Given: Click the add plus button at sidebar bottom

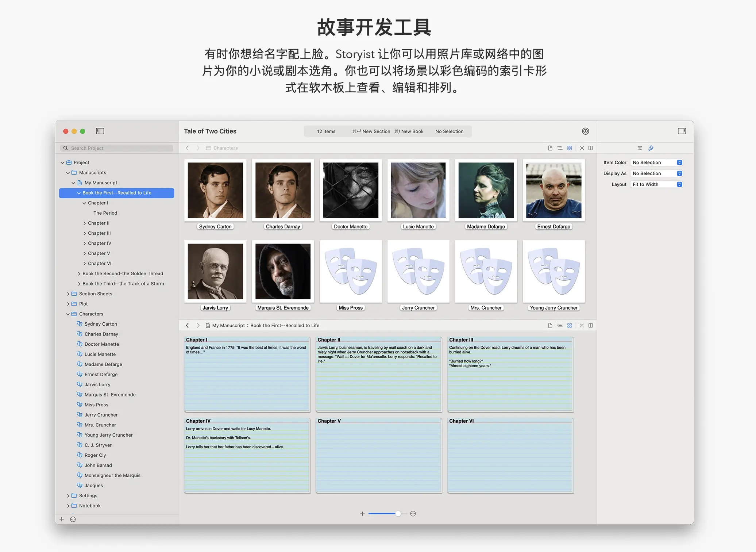Looking at the screenshot, I should coord(62,519).
